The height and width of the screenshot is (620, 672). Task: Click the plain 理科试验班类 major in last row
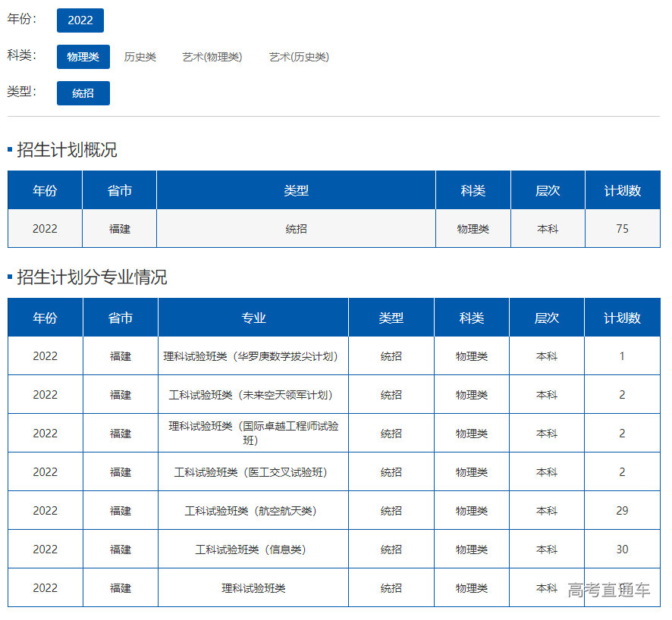pos(253,588)
